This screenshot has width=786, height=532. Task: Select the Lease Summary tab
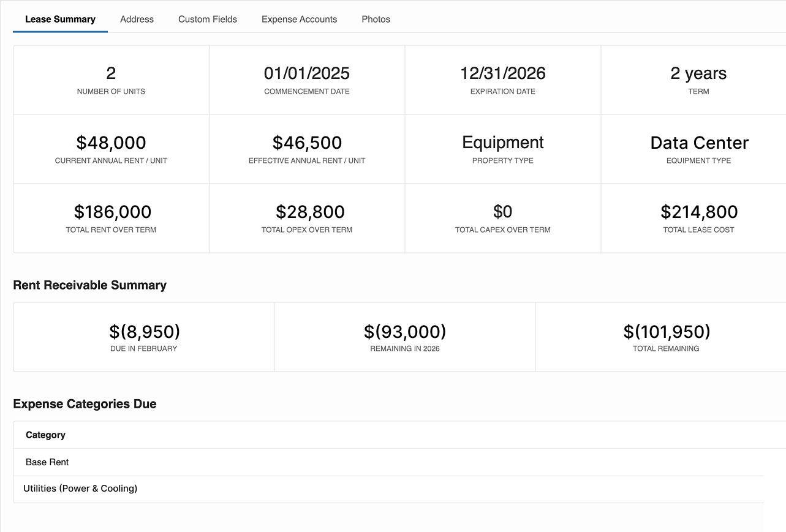(x=60, y=19)
